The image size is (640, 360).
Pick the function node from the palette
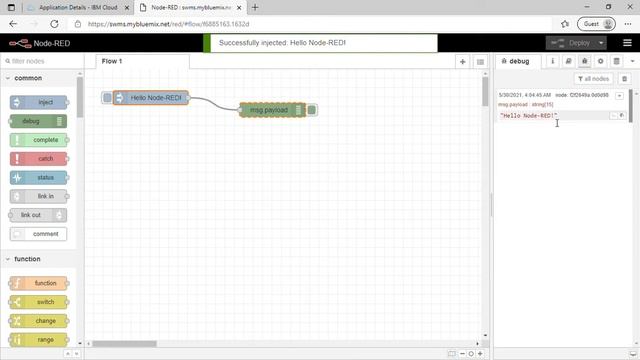39,283
